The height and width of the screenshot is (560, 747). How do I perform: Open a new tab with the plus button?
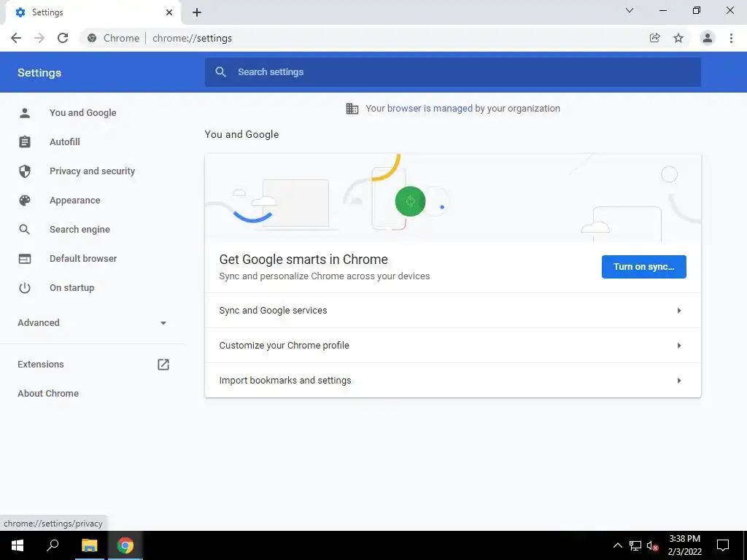coord(197,12)
